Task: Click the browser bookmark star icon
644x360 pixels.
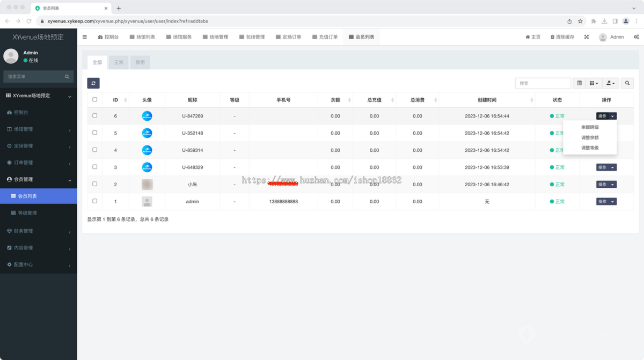Action: [580, 21]
